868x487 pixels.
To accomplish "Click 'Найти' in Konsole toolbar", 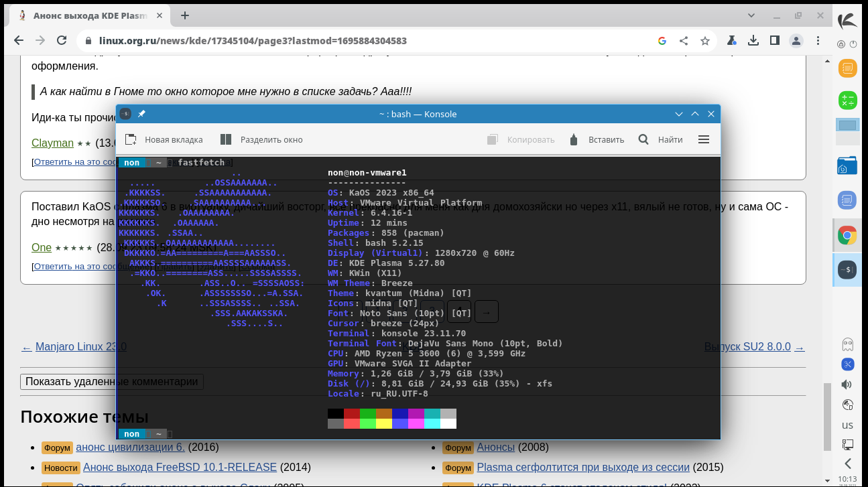I will click(x=670, y=139).
